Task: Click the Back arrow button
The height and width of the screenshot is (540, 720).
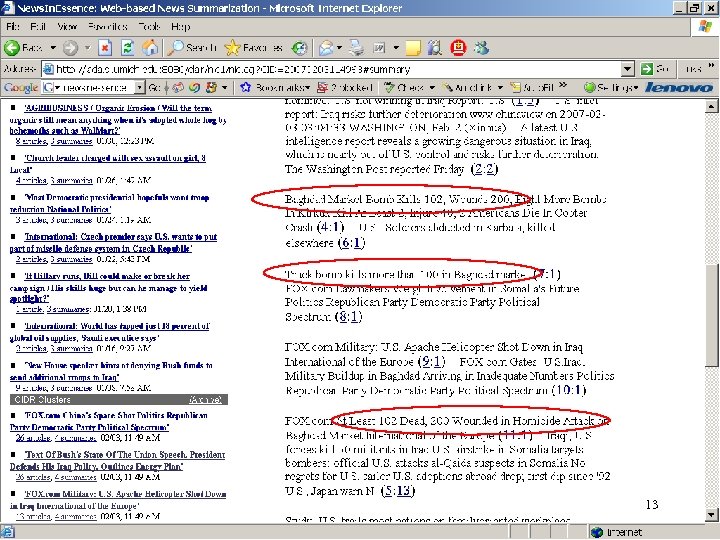Action: pos(23,47)
